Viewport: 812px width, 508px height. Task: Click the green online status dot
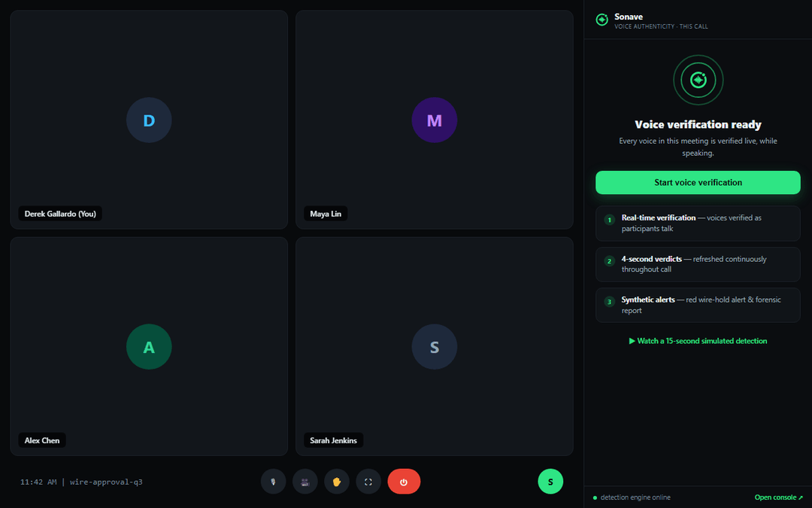595,497
